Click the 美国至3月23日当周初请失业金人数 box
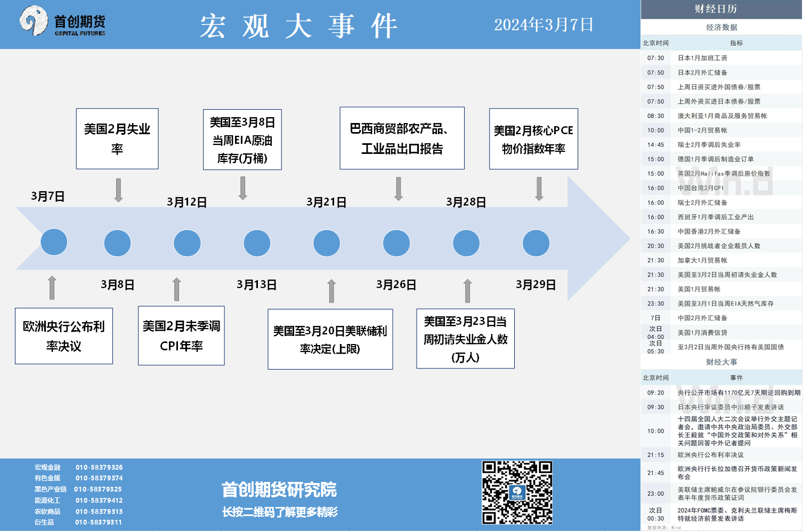Image resolution: width=803 pixels, height=532 pixels. coord(465,339)
